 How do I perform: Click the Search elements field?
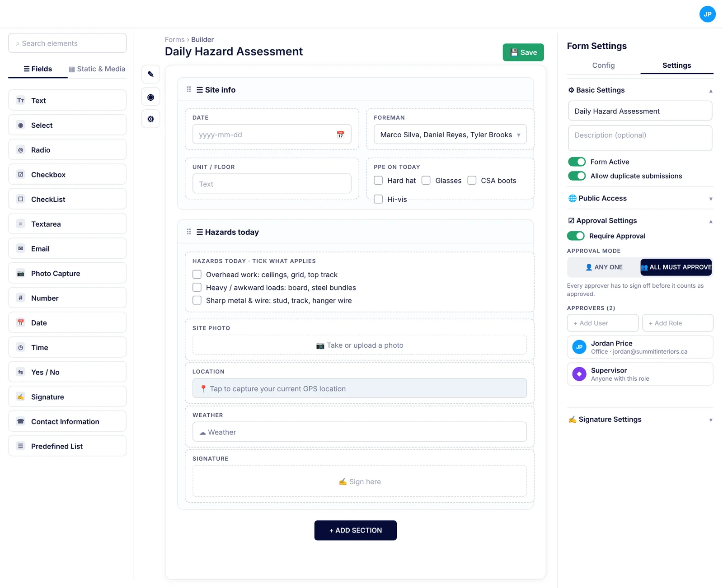67,43
